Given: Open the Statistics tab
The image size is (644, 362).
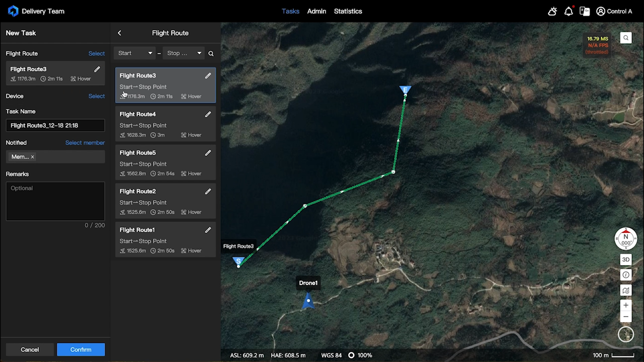Looking at the screenshot, I should 348,11.
